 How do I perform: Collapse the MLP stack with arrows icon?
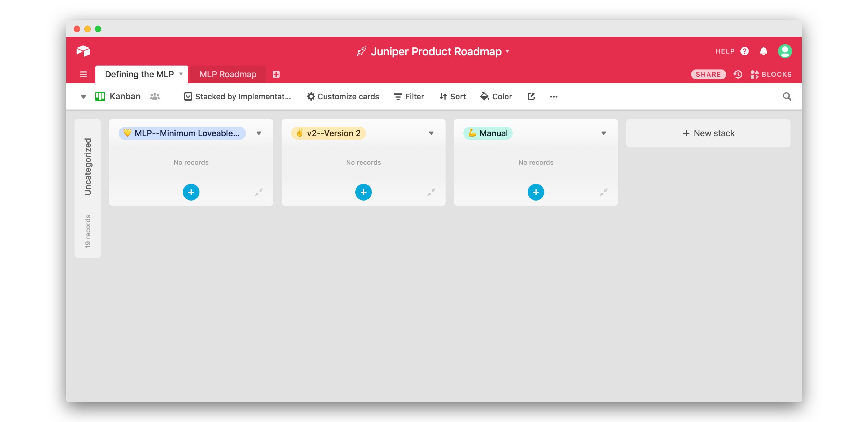pyautogui.click(x=258, y=192)
